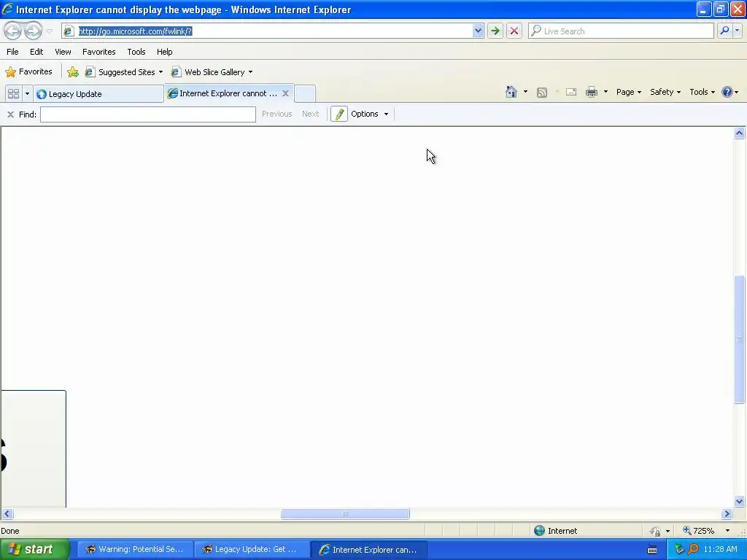
Task: Open the Favorites menu
Action: click(x=98, y=52)
